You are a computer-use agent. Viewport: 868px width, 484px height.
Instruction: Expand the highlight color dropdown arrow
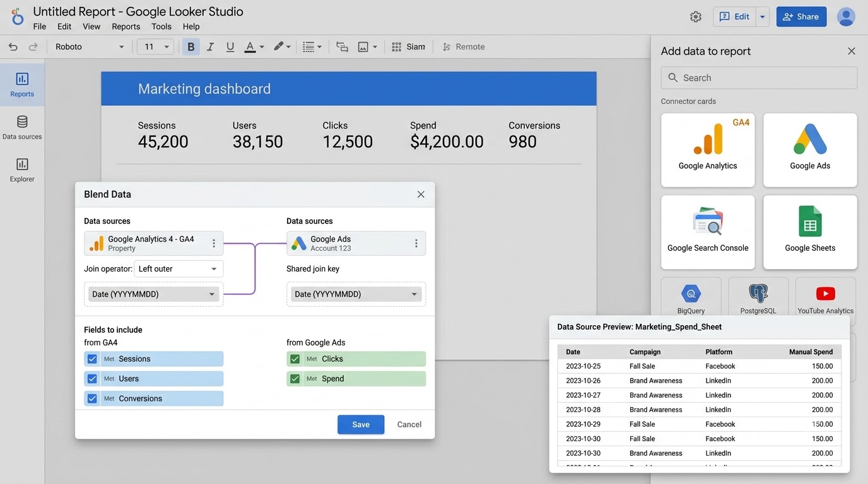coord(289,47)
